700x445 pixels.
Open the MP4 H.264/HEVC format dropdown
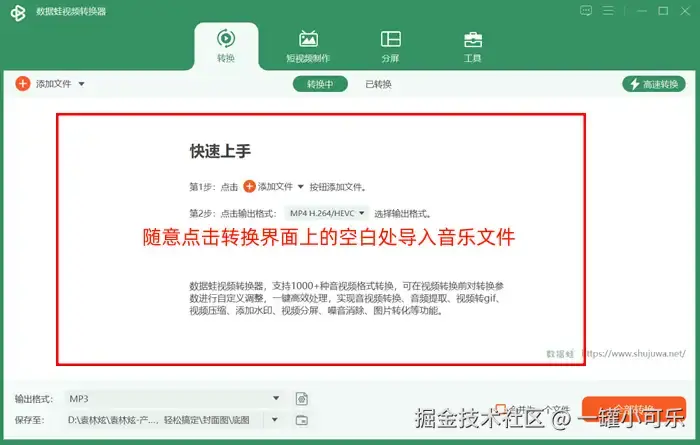(327, 213)
